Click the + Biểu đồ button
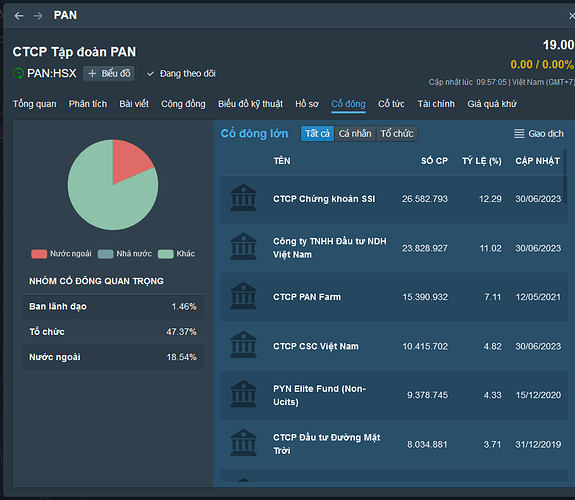The width and height of the screenshot is (575, 500). pyautogui.click(x=109, y=73)
